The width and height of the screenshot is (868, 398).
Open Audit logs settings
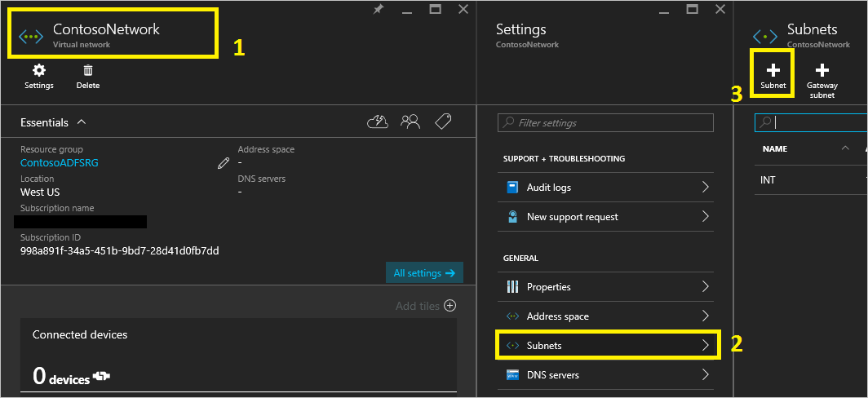(605, 188)
